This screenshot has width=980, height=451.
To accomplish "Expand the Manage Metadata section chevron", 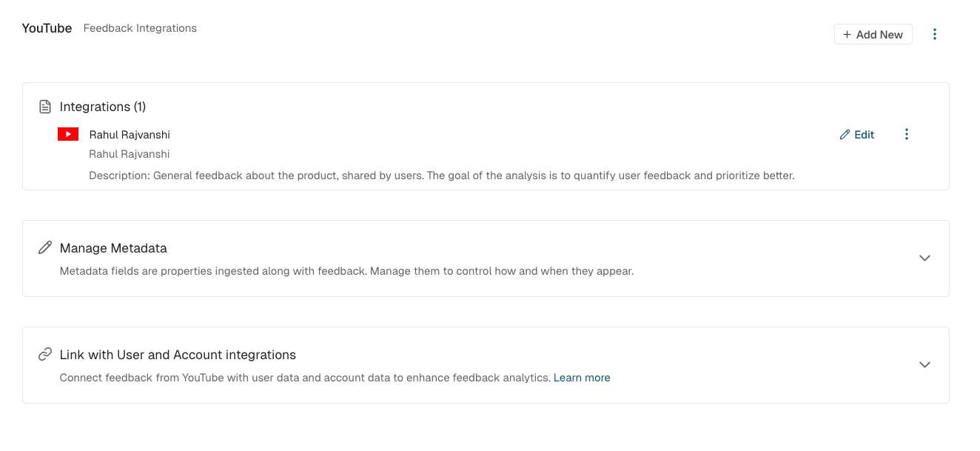I will [924, 258].
